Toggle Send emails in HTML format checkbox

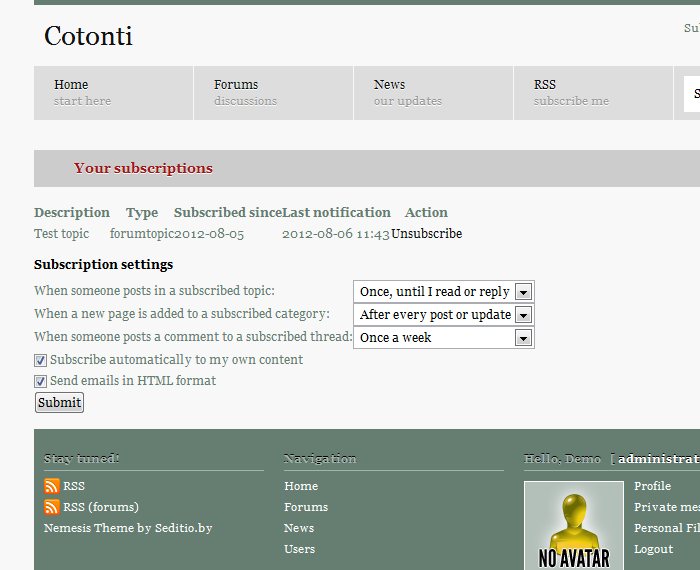tap(40, 381)
